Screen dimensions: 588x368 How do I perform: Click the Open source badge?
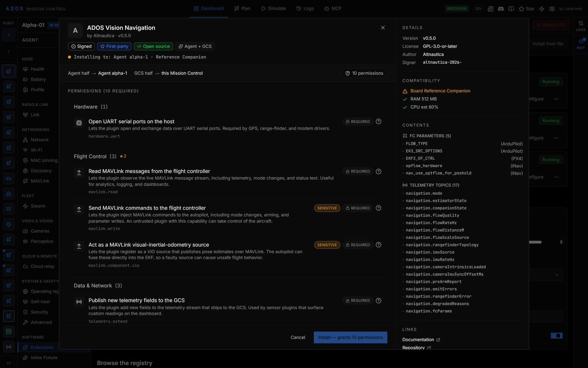[x=154, y=46]
